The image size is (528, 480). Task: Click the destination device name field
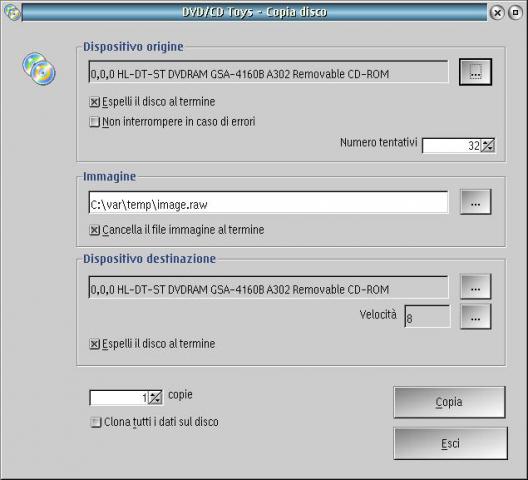(x=268, y=287)
